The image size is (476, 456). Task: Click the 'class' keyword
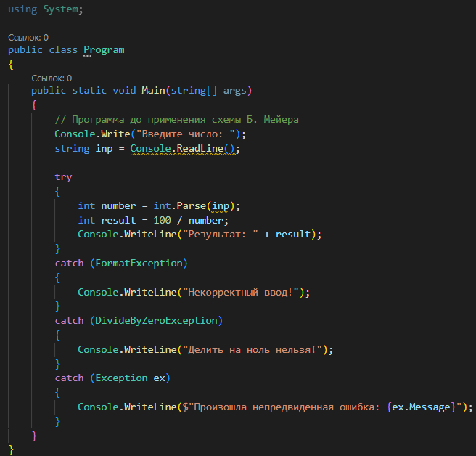[63, 50]
